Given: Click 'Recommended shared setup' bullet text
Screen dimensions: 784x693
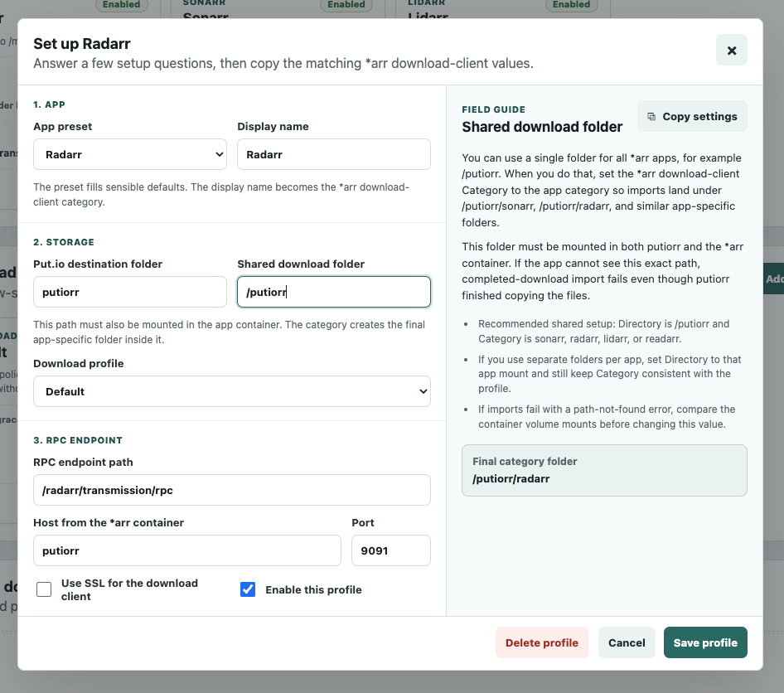Looking at the screenshot, I should [x=603, y=331].
